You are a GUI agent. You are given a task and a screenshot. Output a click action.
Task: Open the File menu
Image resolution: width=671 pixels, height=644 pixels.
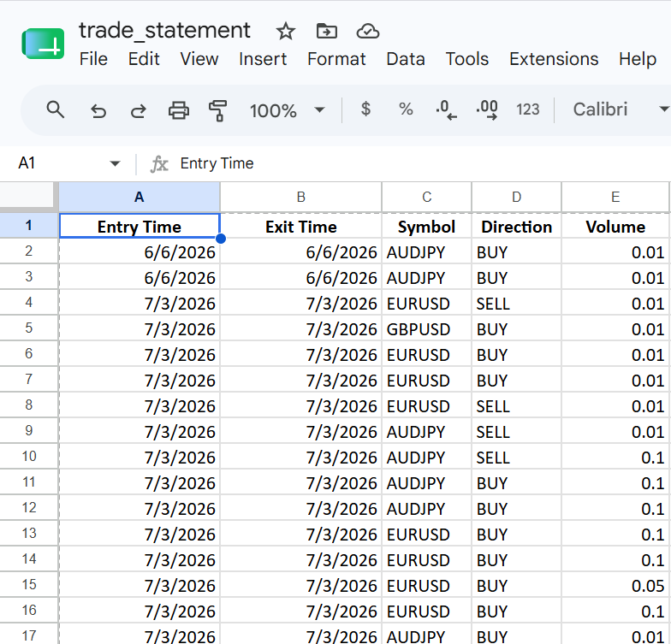(x=93, y=59)
